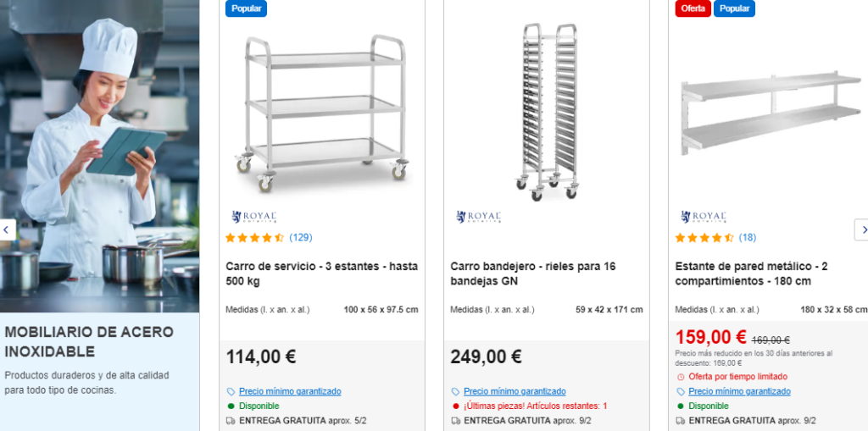Click the right carousel arrow

[861, 229]
